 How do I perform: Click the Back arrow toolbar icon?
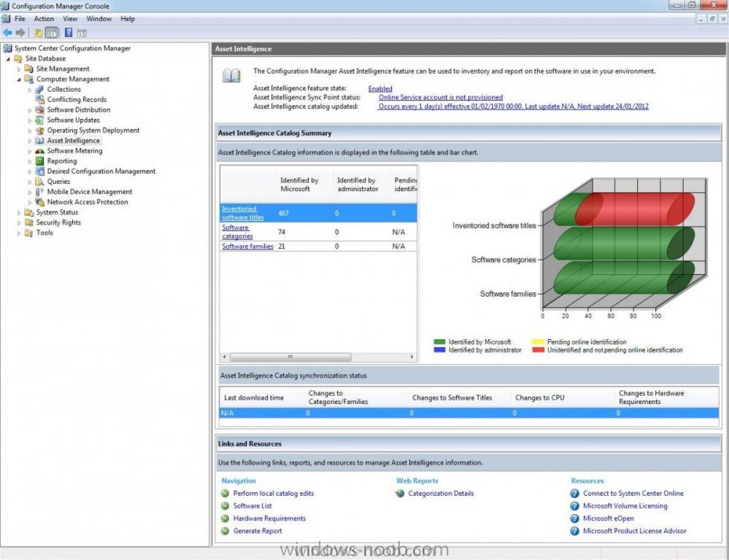click(x=7, y=33)
